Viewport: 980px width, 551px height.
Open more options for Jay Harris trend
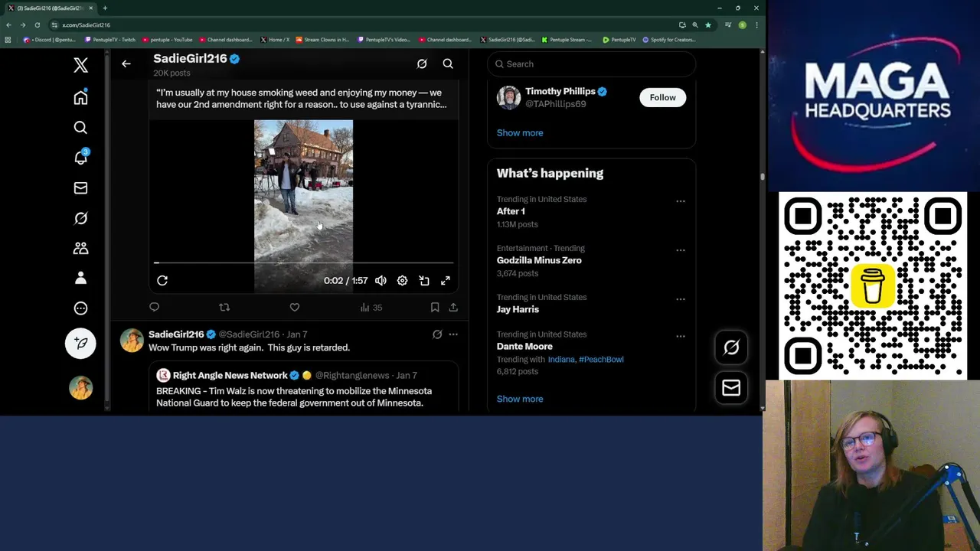pyautogui.click(x=680, y=299)
